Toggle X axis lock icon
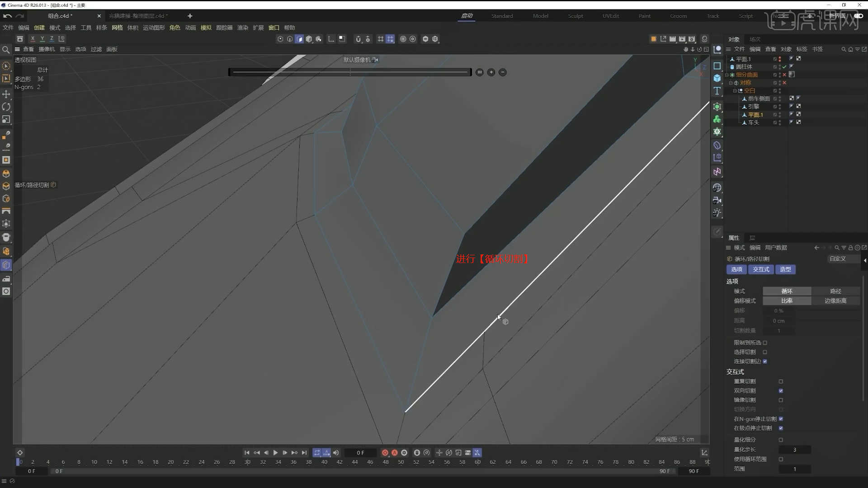The width and height of the screenshot is (868, 488). (x=33, y=39)
